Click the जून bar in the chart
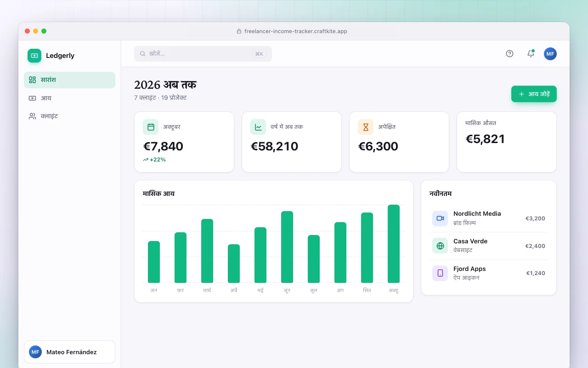The width and height of the screenshot is (588, 368). tap(287, 247)
